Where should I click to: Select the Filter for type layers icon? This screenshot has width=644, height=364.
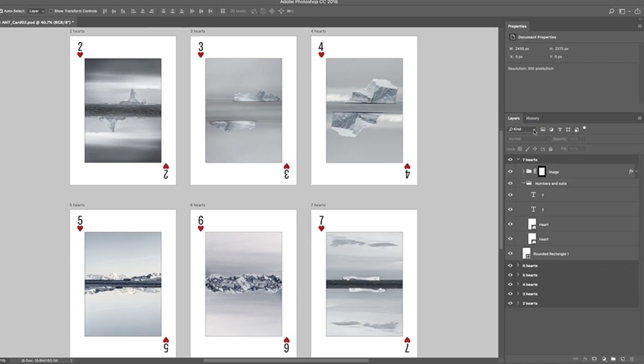coord(560,129)
